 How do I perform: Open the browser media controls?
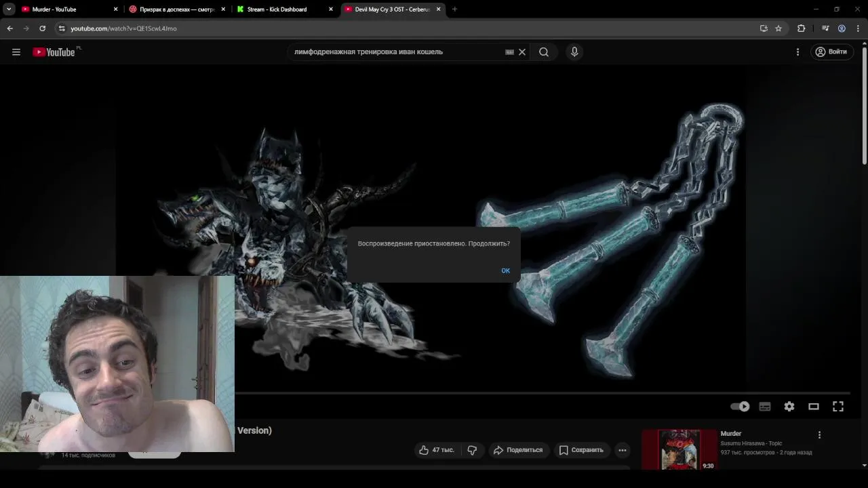[825, 28]
